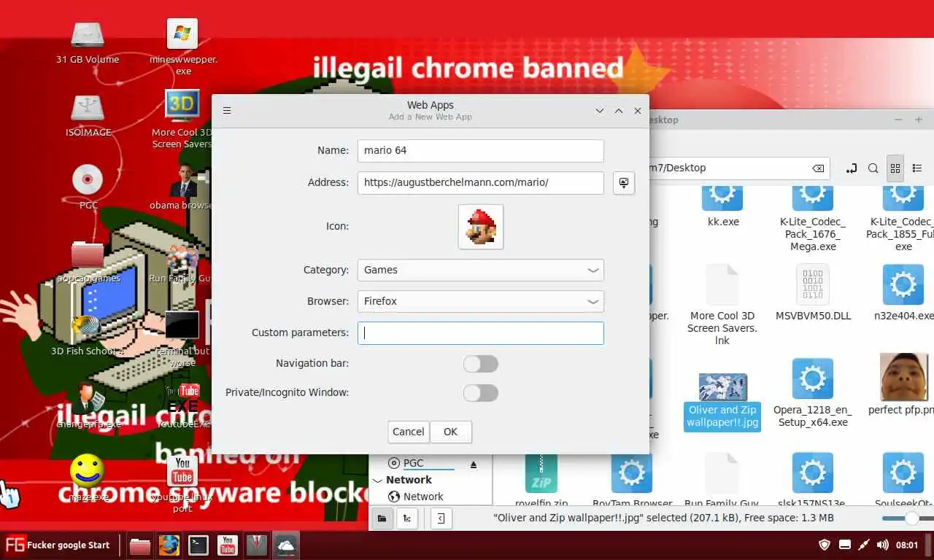Click the suit and tie taskbar icon

coord(256,545)
